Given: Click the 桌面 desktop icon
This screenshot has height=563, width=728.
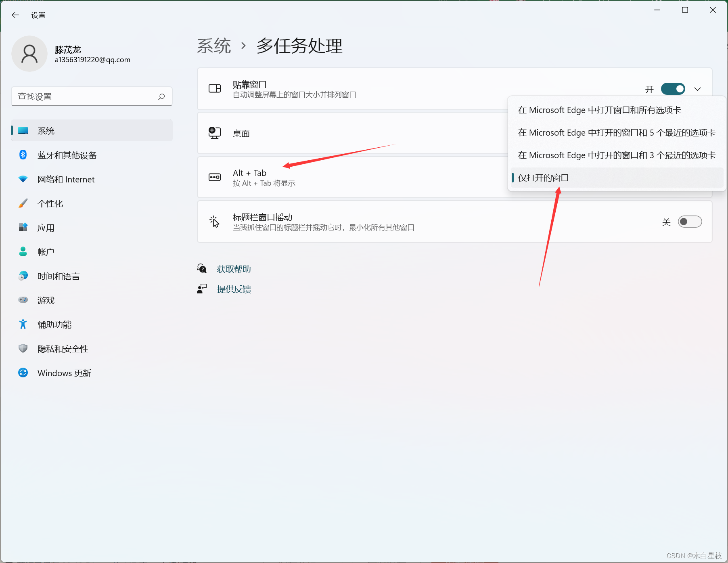Looking at the screenshot, I should click(x=215, y=133).
